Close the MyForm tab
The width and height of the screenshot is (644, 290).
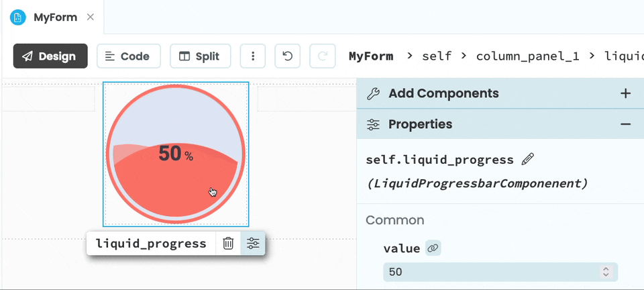(91, 17)
